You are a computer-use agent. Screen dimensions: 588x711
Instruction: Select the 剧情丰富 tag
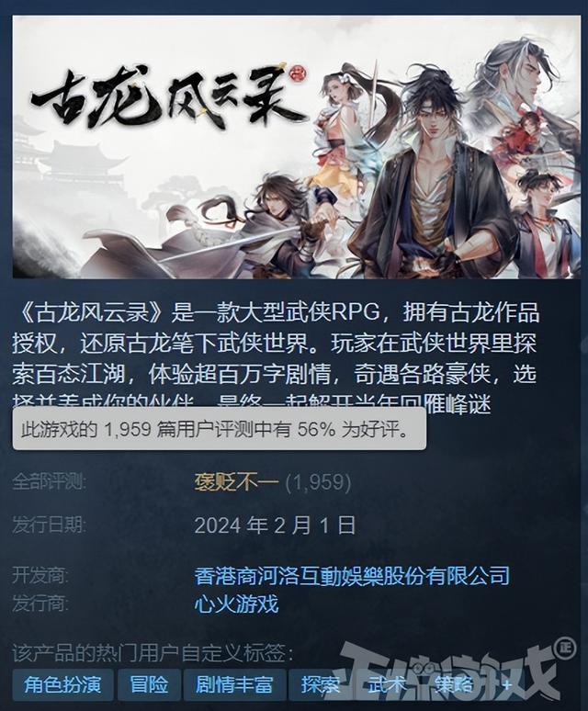tap(234, 684)
